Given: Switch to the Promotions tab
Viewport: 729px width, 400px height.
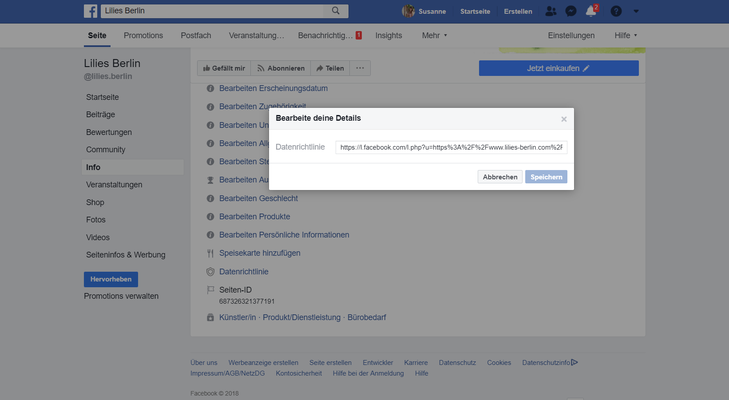Looking at the screenshot, I should pos(143,35).
